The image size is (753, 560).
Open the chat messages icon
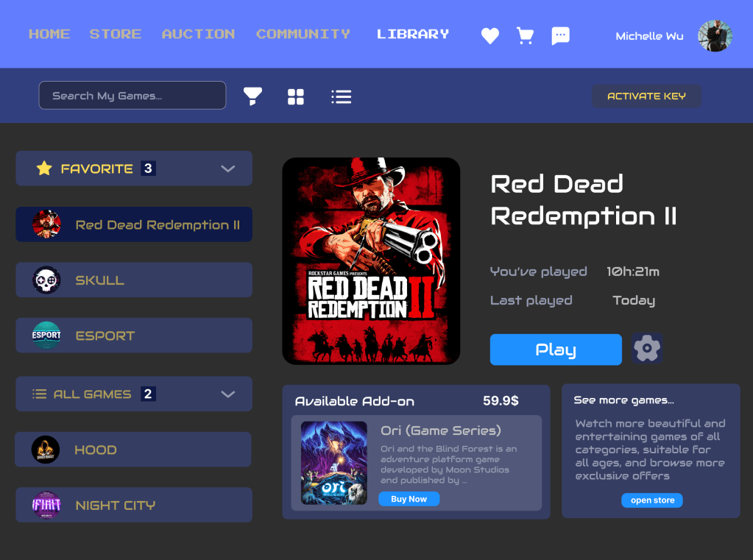point(560,35)
